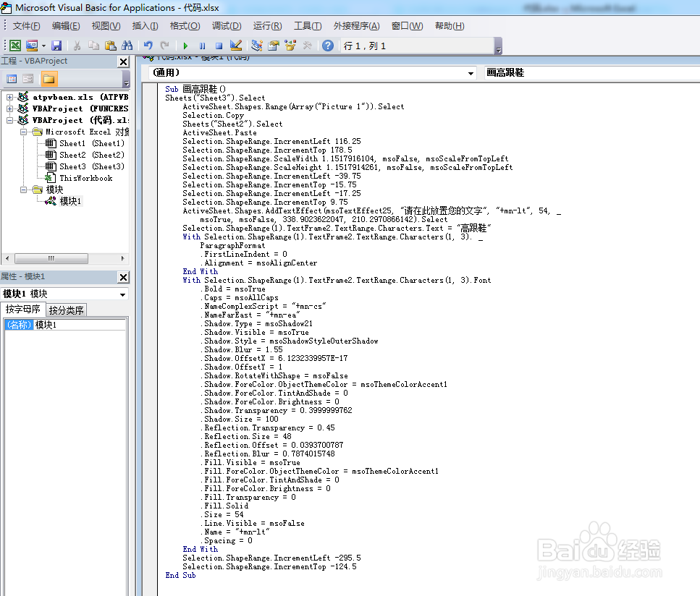The width and height of the screenshot is (700, 596).
Task: Open Object Browser icon
Action: tap(290, 46)
